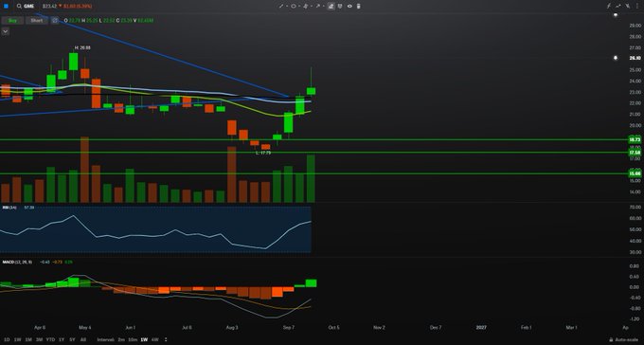644x345 pixels.
Task: Select the arrow annotation tool
Action: point(317,7)
